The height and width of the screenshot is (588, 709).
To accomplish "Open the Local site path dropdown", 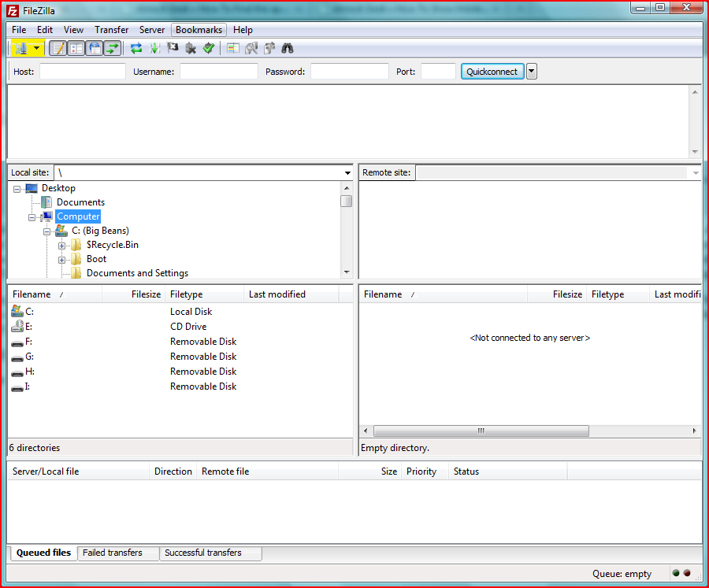I will point(347,172).
